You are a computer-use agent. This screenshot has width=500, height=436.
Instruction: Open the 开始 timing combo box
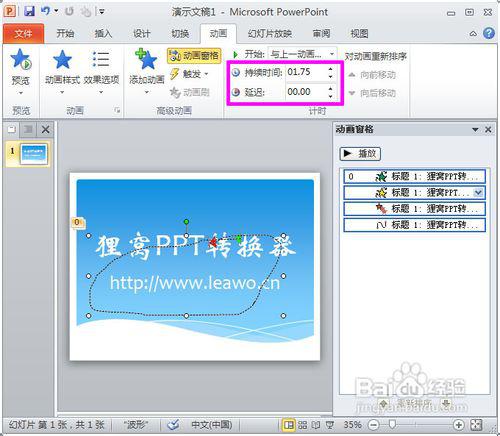coord(303,54)
